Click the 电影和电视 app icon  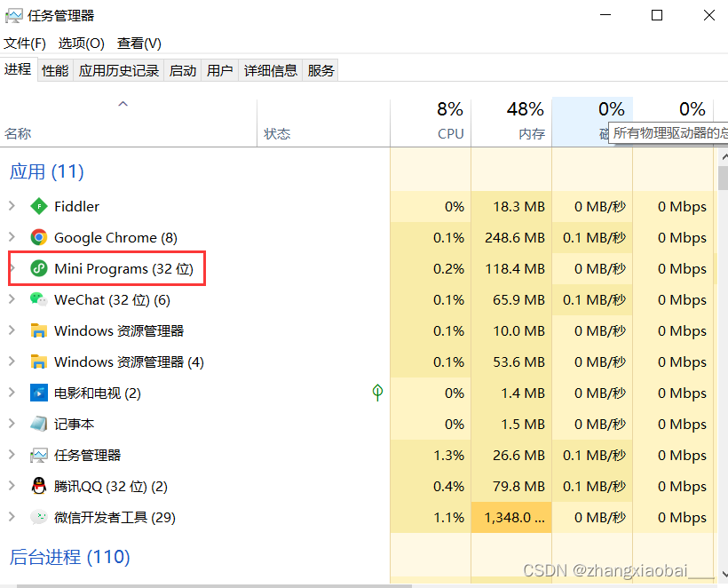(x=38, y=393)
